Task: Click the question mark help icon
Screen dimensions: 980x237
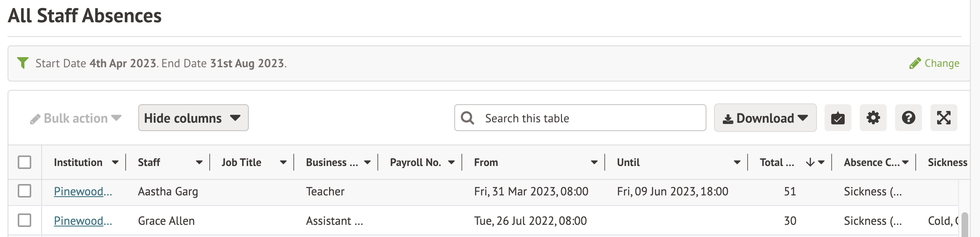Action: point(908,118)
